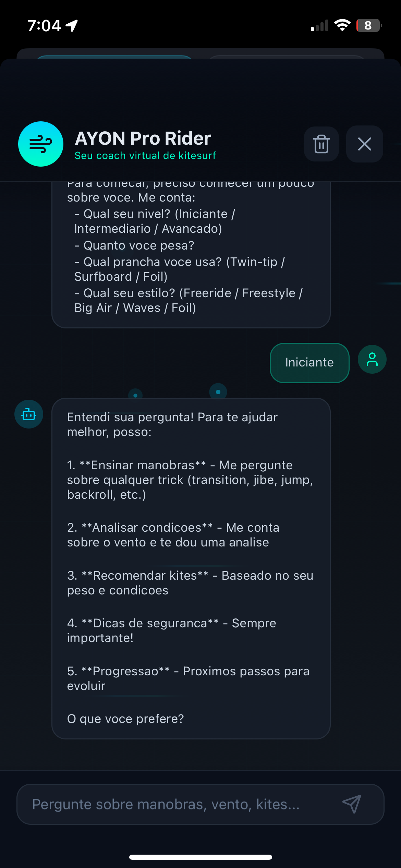Tap the "AYON Pro Rider" header title

tap(143, 138)
